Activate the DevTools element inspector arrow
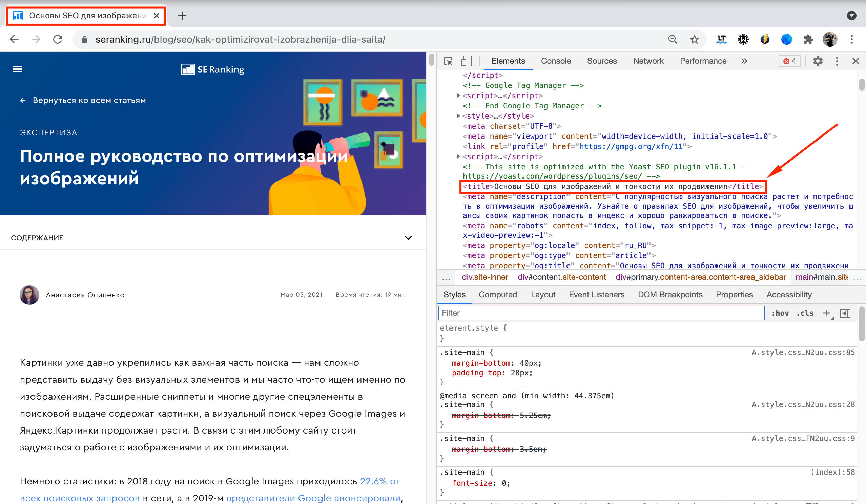Screen dimensions: 866x504 448,61
